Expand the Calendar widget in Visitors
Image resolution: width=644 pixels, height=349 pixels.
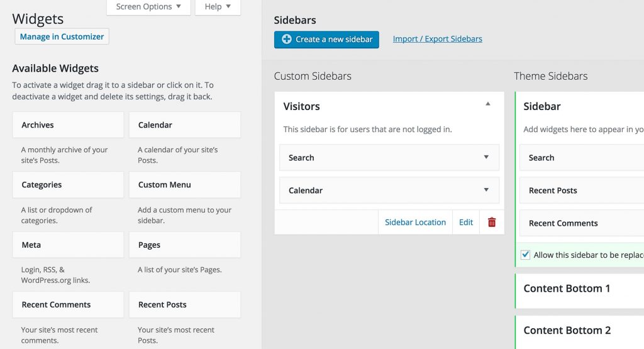click(x=486, y=190)
